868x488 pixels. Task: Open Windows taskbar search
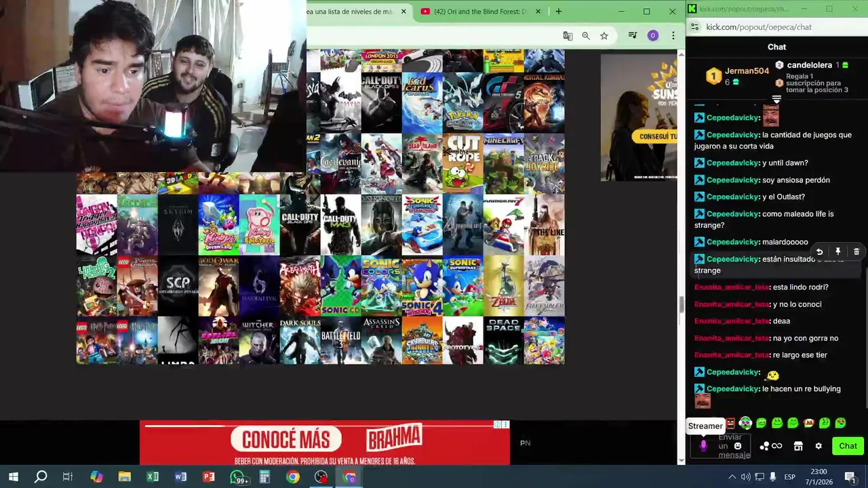point(41,477)
